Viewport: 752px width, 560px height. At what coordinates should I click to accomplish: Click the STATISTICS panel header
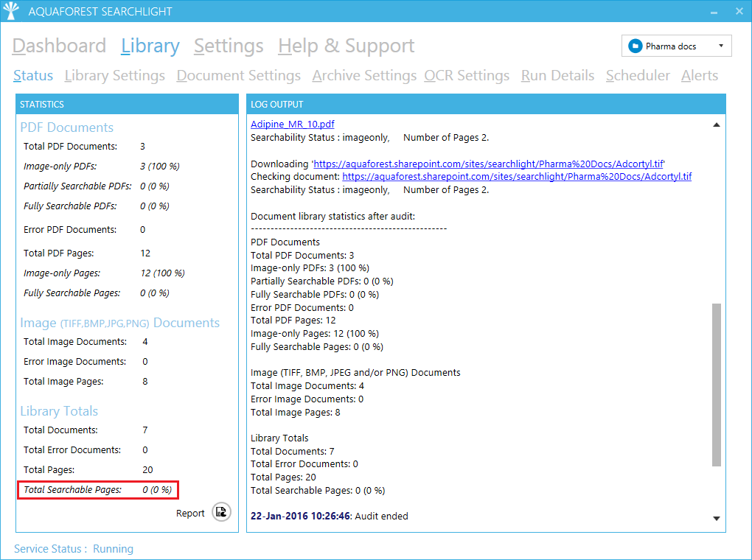(x=127, y=104)
